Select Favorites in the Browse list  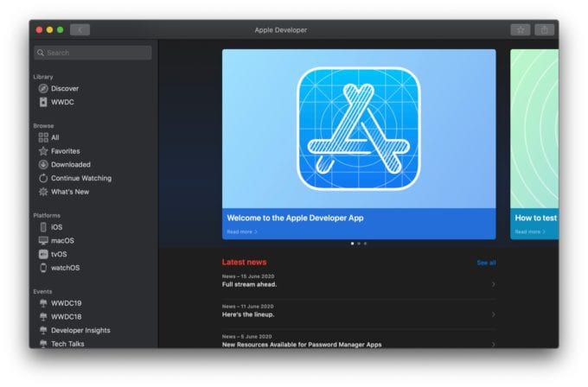[x=66, y=151]
